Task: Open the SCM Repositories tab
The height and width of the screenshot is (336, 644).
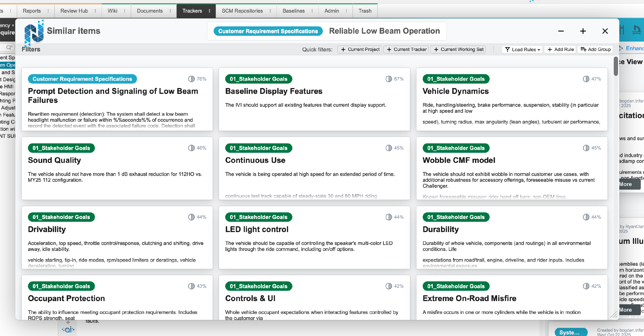Action: coord(242,11)
